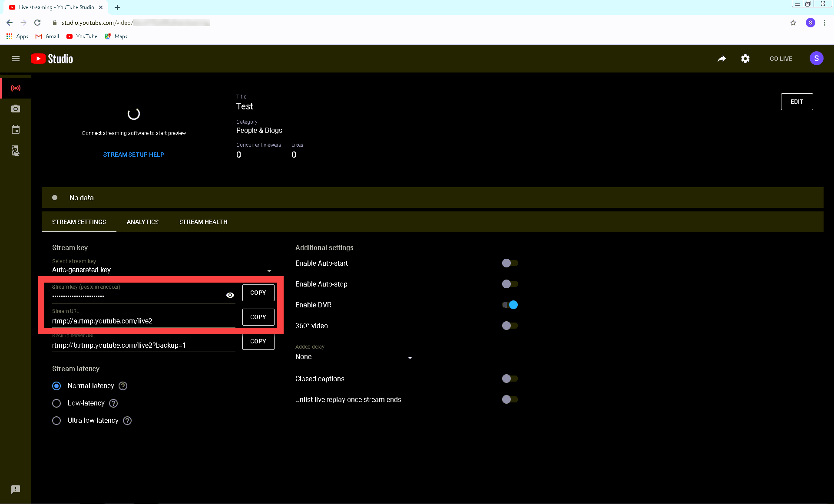Click the Stream URL input field
Screen dimensions: 834x504
click(x=143, y=321)
